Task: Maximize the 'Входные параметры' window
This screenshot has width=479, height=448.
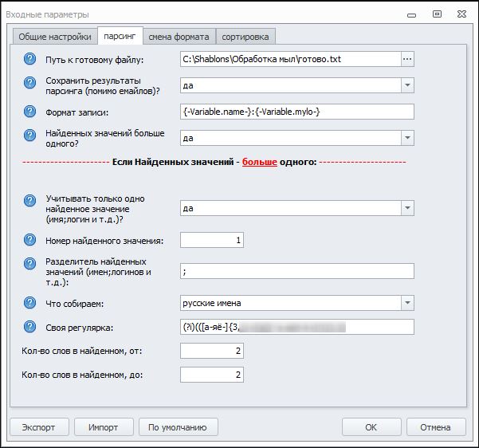Action: [437, 14]
